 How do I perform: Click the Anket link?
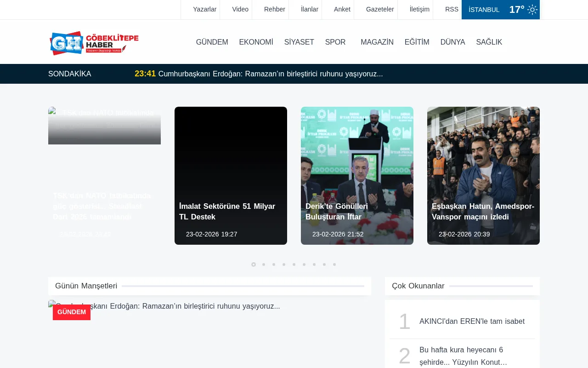[343, 9]
